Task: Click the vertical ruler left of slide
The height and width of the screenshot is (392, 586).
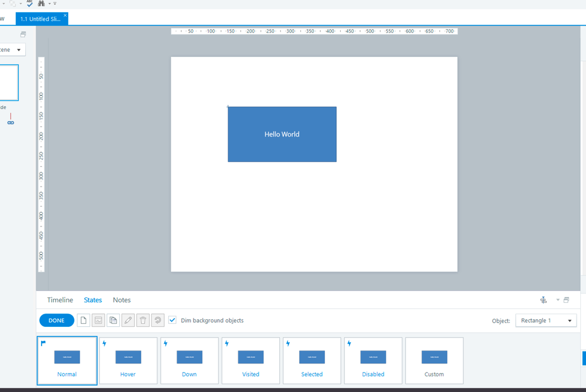Action: pos(41,164)
